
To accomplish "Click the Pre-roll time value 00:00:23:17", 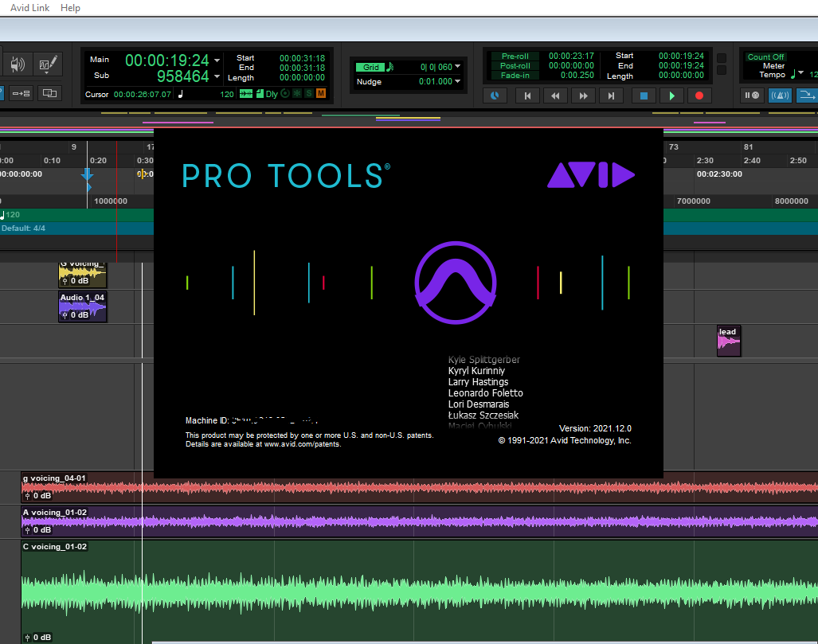I will pos(571,56).
